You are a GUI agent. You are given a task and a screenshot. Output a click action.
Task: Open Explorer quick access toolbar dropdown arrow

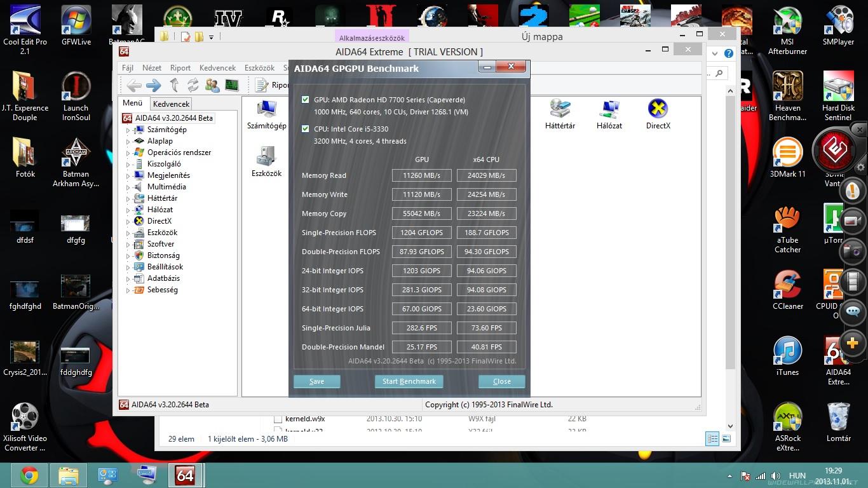211,37
